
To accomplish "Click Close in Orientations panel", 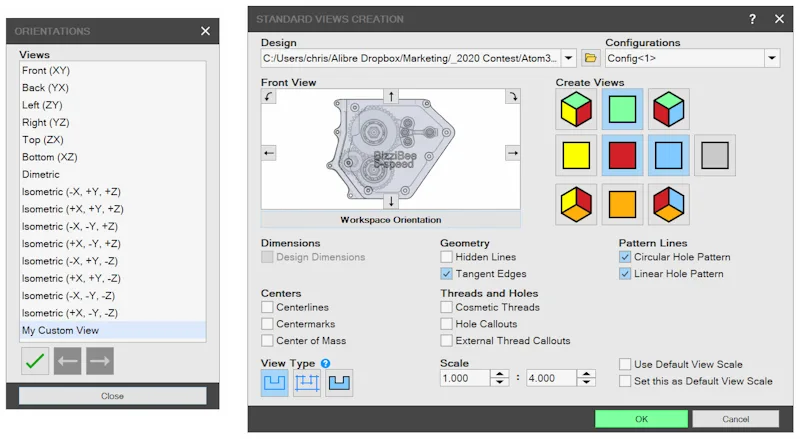I will coord(113,396).
